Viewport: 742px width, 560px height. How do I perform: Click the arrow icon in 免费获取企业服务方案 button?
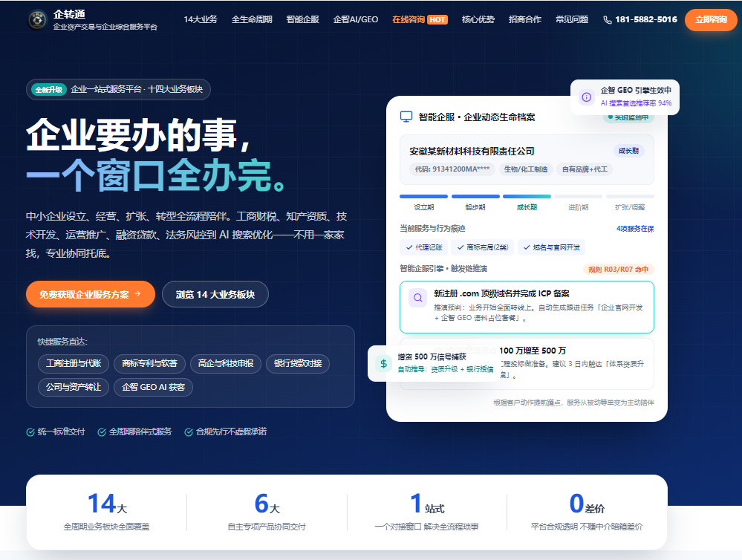pyautogui.click(x=138, y=294)
